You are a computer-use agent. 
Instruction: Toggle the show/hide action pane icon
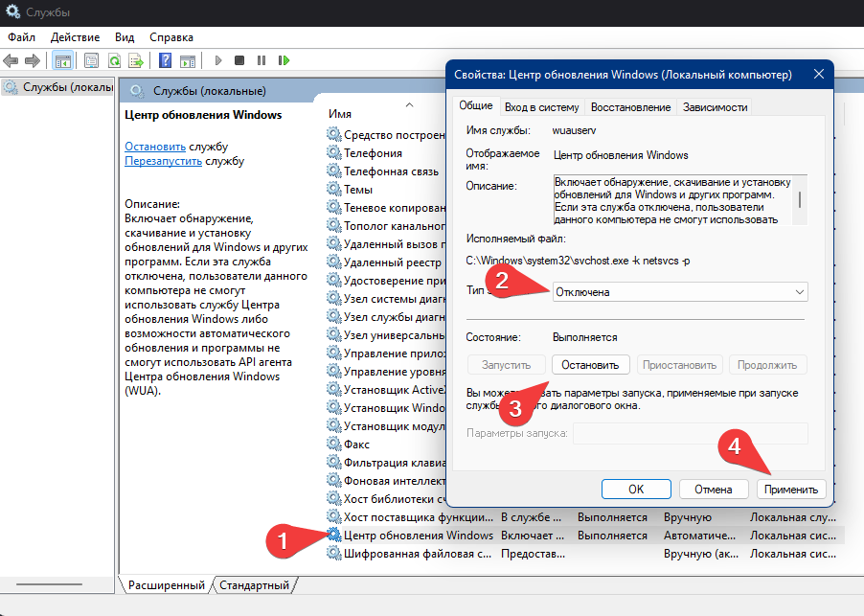click(188, 60)
